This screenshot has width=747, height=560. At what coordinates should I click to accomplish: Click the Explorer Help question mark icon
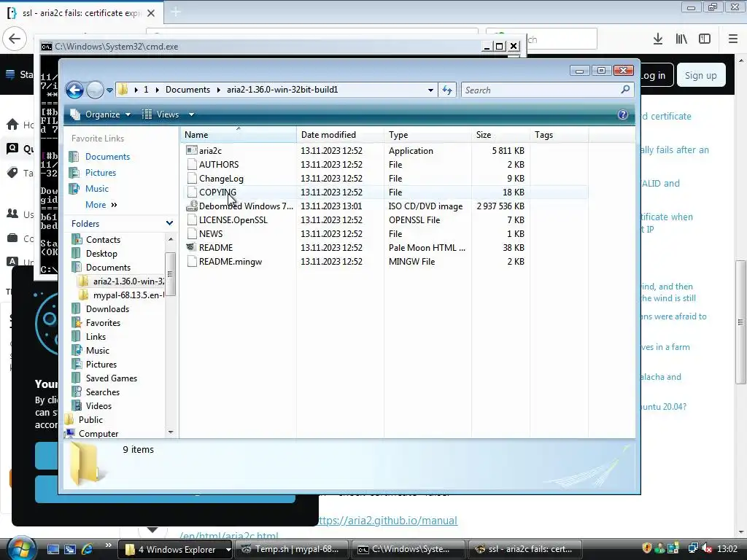click(x=622, y=114)
